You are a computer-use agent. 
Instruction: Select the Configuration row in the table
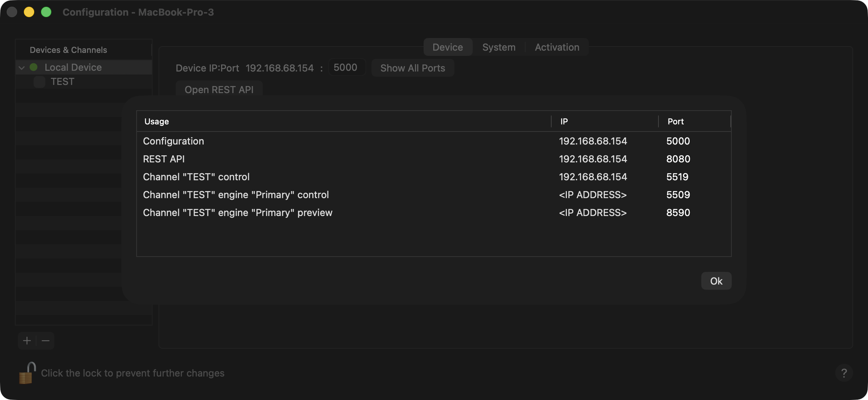[x=434, y=141]
